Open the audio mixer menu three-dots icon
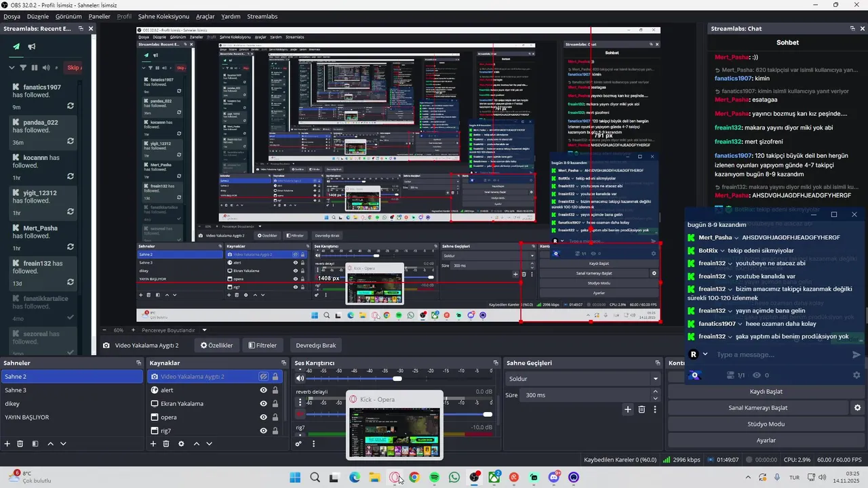The width and height of the screenshot is (868, 488). pyautogui.click(x=313, y=444)
